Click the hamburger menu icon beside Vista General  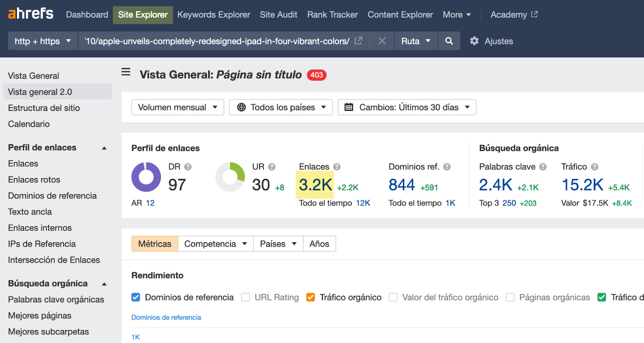point(126,72)
